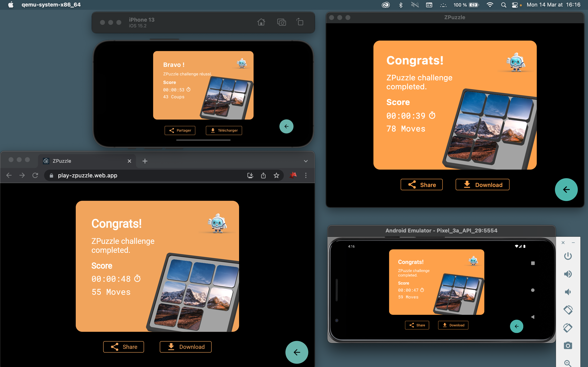Screen dimensions: 588x367
Task: Open macOS Control Center in the menu bar
Action: [515, 5]
